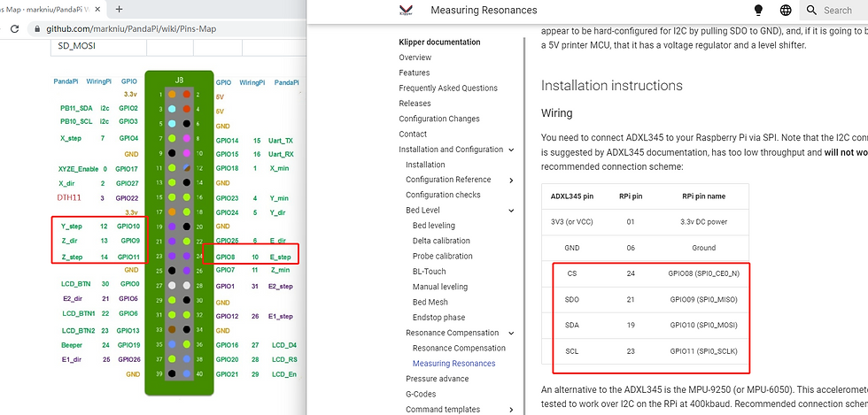Collapse the Bed Level section
868x415 pixels.
512,211
